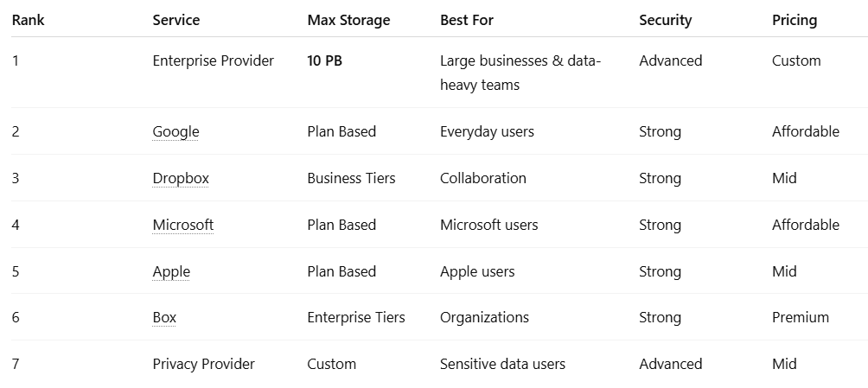Click the Max Storage column header
The width and height of the screenshot is (868, 388).
(348, 20)
